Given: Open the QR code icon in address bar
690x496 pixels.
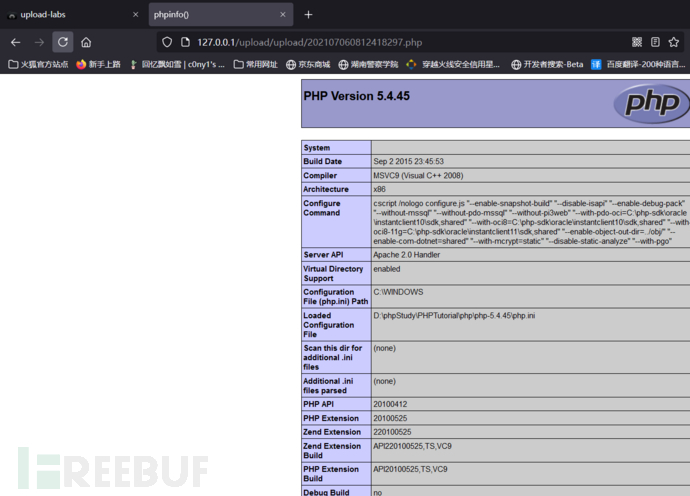Looking at the screenshot, I should 637,42.
